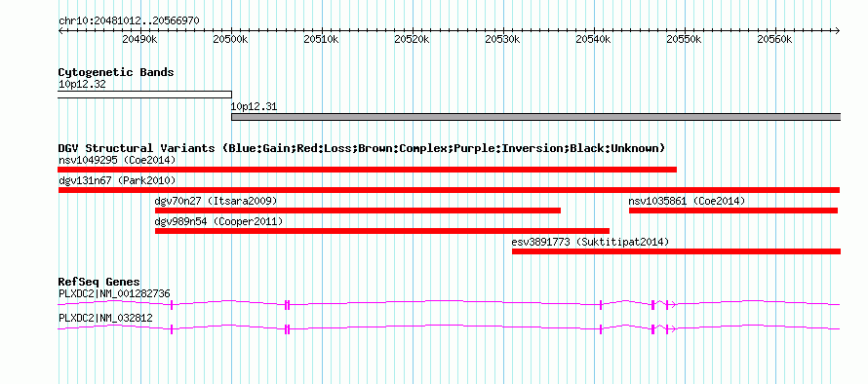This screenshot has width=868, height=384.
Task: Click the 20540k ruler tick label
Action: pyautogui.click(x=594, y=39)
